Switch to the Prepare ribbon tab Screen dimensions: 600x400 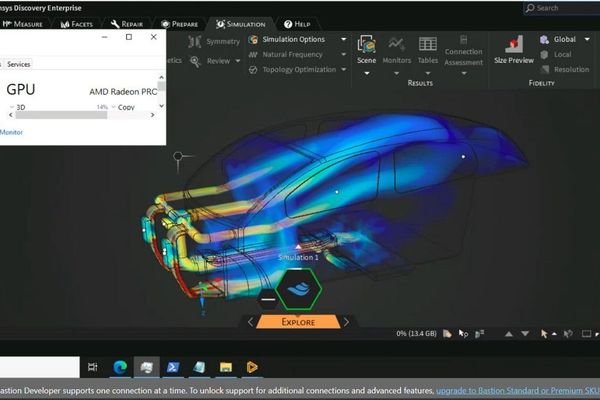tap(179, 24)
